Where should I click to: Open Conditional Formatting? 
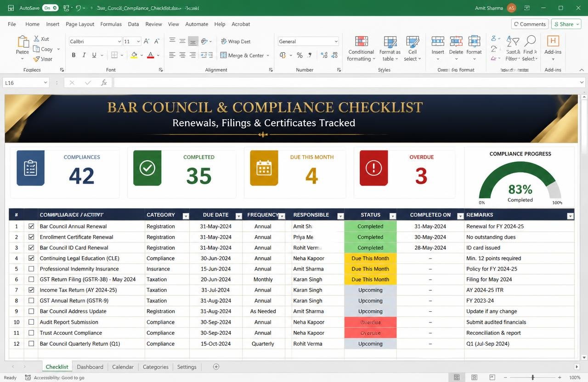pyautogui.click(x=361, y=48)
